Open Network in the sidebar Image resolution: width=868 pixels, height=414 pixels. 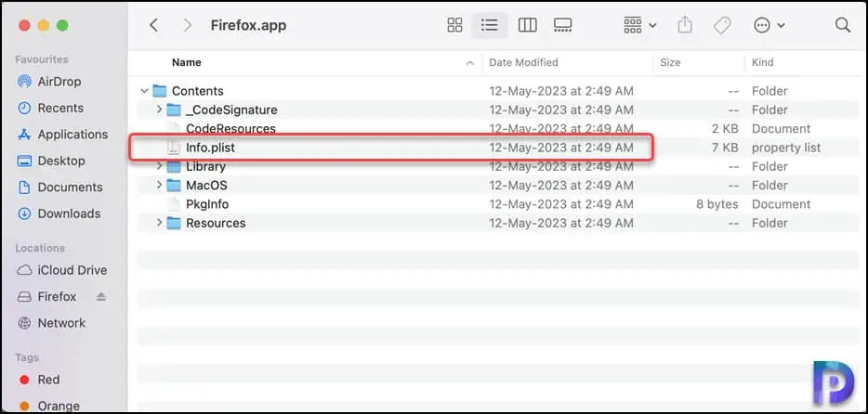[51, 323]
